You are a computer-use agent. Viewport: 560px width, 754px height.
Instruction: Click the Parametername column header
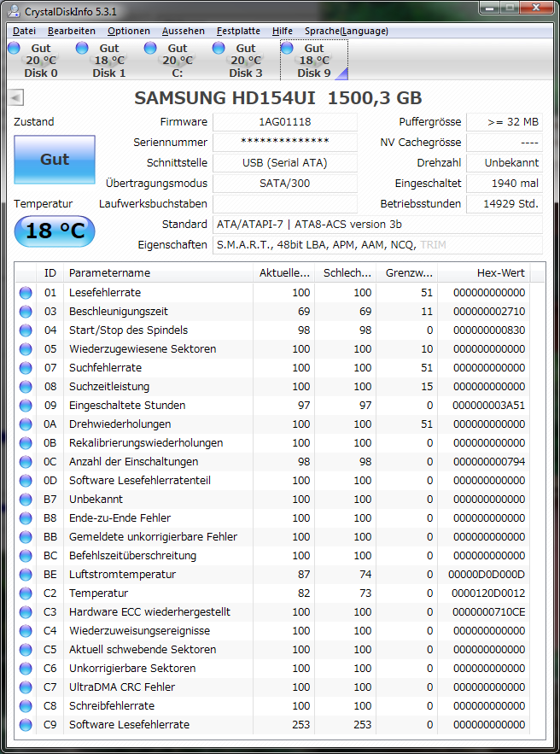coord(158,273)
